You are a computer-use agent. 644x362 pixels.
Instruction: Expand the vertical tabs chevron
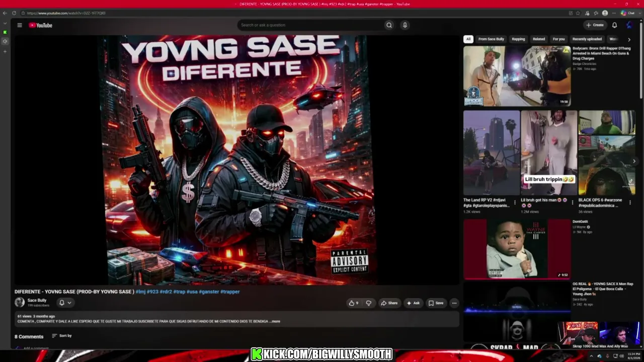tap(5, 23)
